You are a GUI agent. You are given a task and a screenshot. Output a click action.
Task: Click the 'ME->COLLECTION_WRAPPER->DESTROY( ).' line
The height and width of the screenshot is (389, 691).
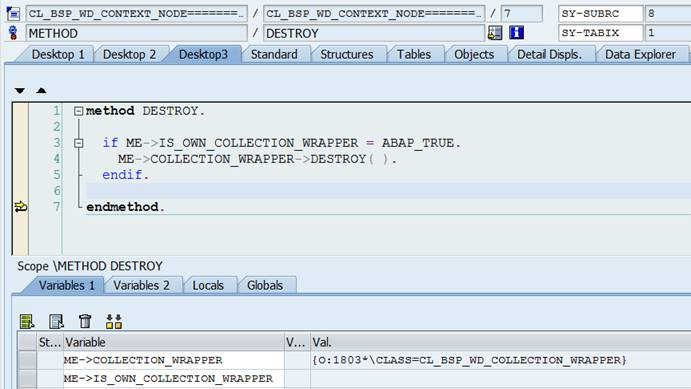(257, 159)
